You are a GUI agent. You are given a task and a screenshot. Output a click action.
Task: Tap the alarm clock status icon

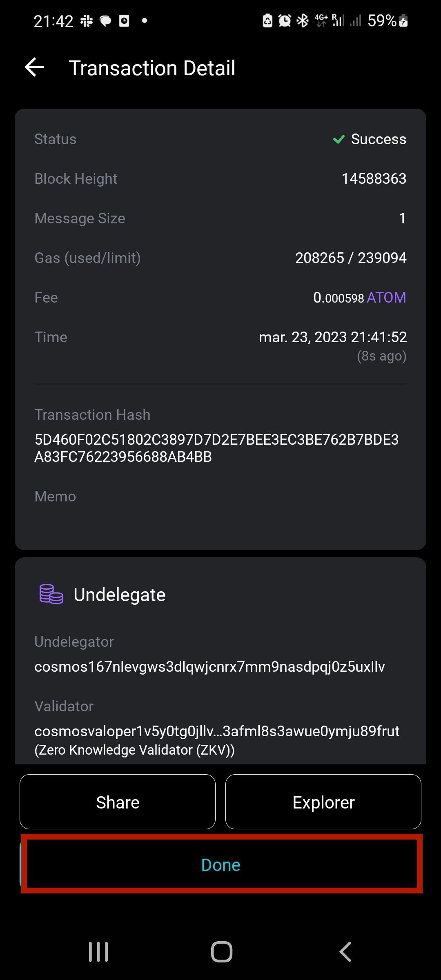click(x=285, y=20)
